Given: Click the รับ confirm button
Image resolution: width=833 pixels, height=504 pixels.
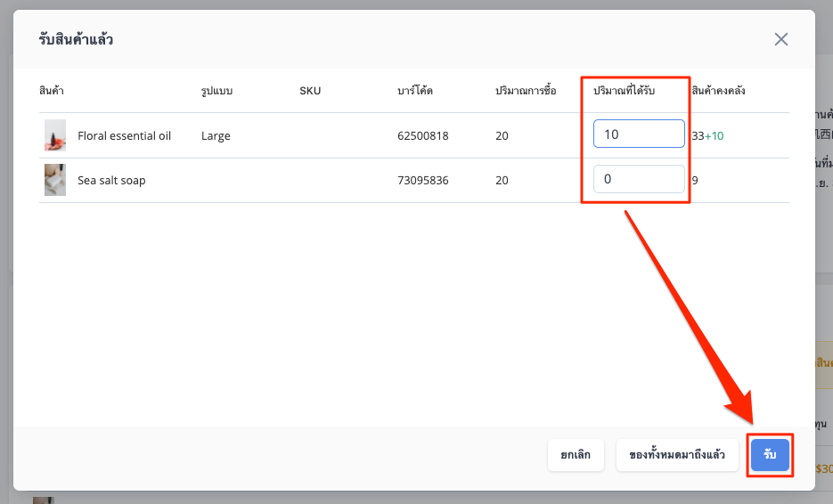Looking at the screenshot, I should point(770,455).
